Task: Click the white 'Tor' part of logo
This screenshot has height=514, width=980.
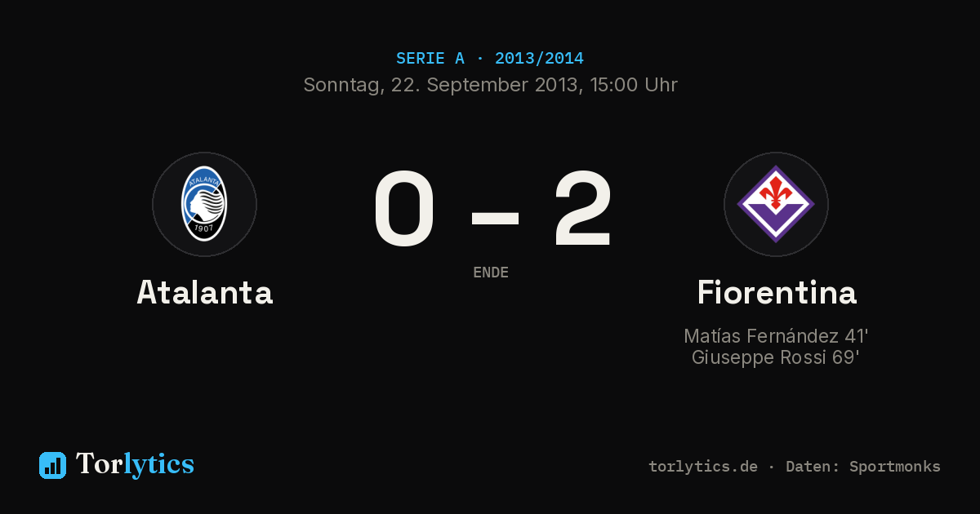Action: (100, 464)
